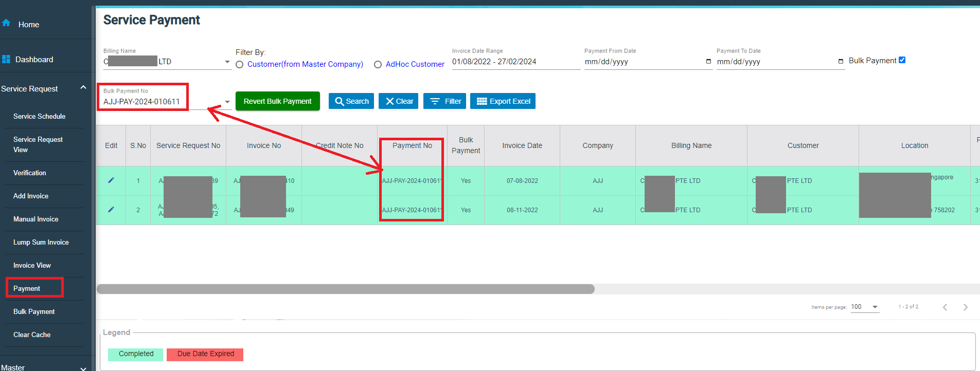Select the AdHoc Customer radio option

click(378, 65)
